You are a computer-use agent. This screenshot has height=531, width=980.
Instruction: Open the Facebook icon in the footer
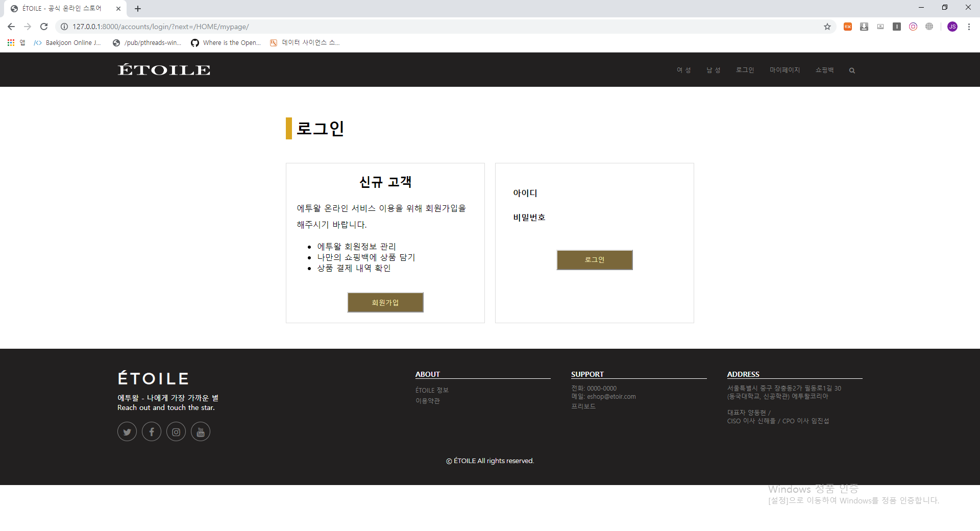click(x=151, y=431)
